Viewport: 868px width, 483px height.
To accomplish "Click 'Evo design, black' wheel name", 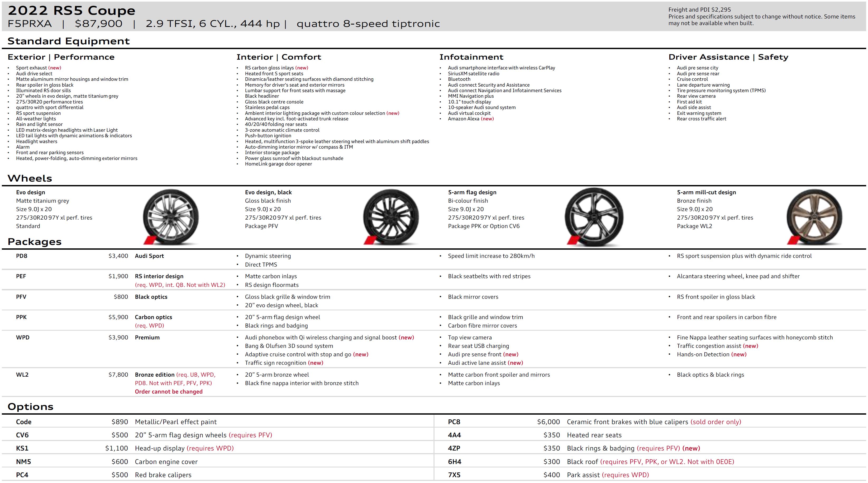I will [x=268, y=192].
